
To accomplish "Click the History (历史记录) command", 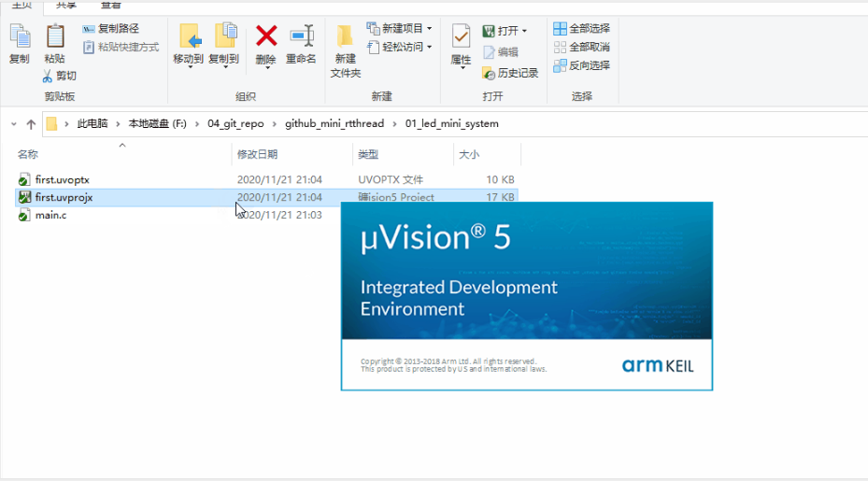I will [510, 73].
